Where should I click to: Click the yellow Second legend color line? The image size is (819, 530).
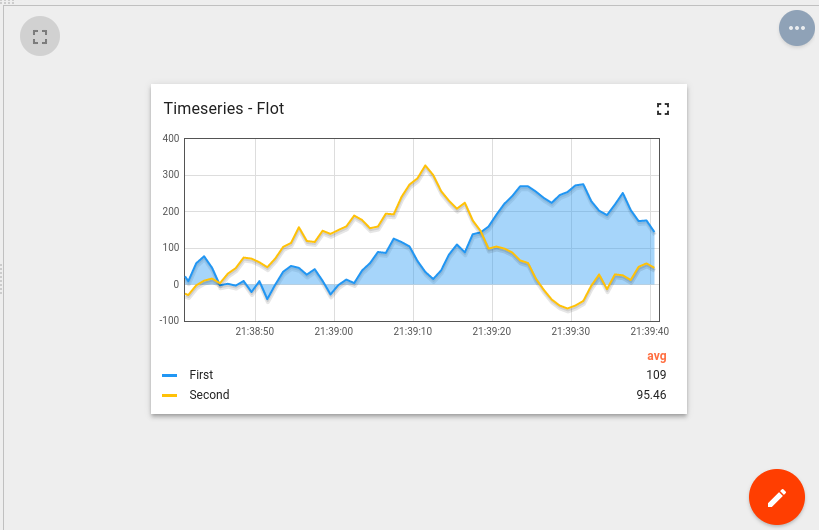(x=170, y=395)
